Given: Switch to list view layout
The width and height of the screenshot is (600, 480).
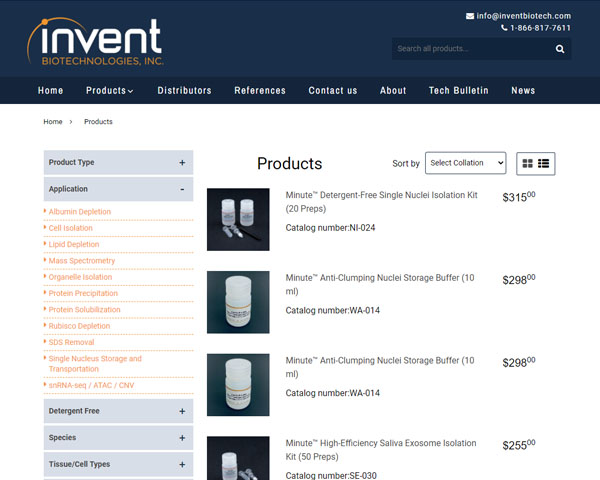Looking at the screenshot, I should (544, 163).
